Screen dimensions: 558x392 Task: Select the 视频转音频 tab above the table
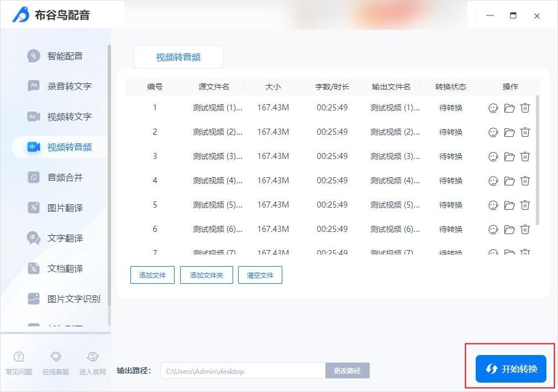[178, 57]
